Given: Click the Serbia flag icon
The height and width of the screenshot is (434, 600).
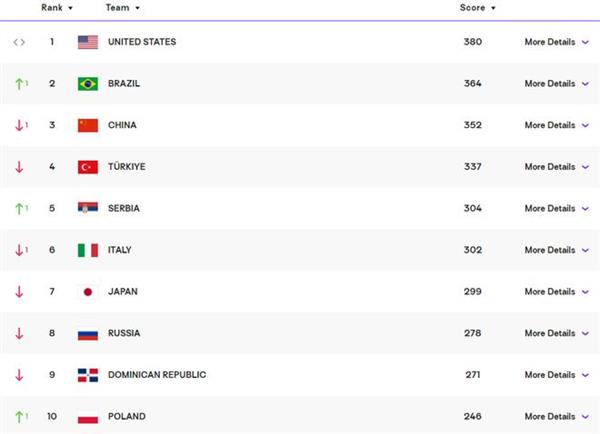Looking at the screenshot, I should click(x=88, y=207).
